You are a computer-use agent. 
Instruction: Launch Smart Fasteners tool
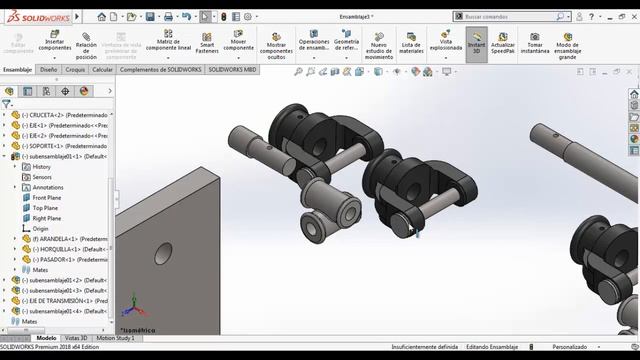point(207,43)
